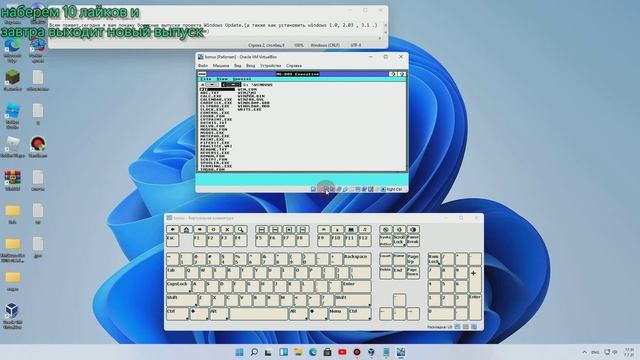Select WIN.COM in the file list
Image resolution: width=640 pixels, height=360 pixels.
pos(247,89)
